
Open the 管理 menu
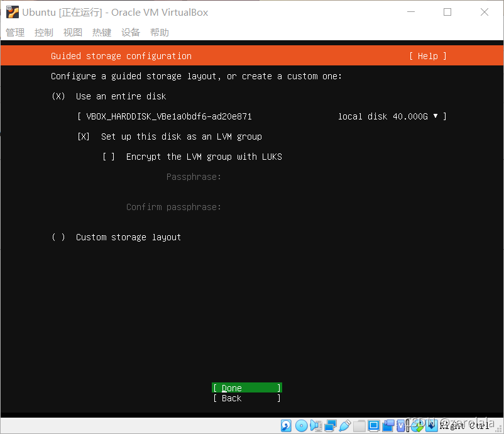[15, 33]
